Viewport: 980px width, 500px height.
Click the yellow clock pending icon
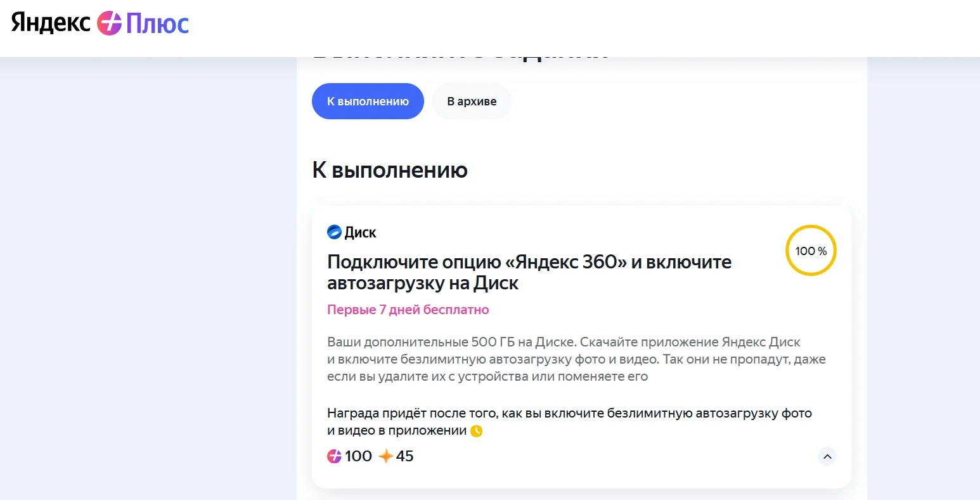(477, 431)
